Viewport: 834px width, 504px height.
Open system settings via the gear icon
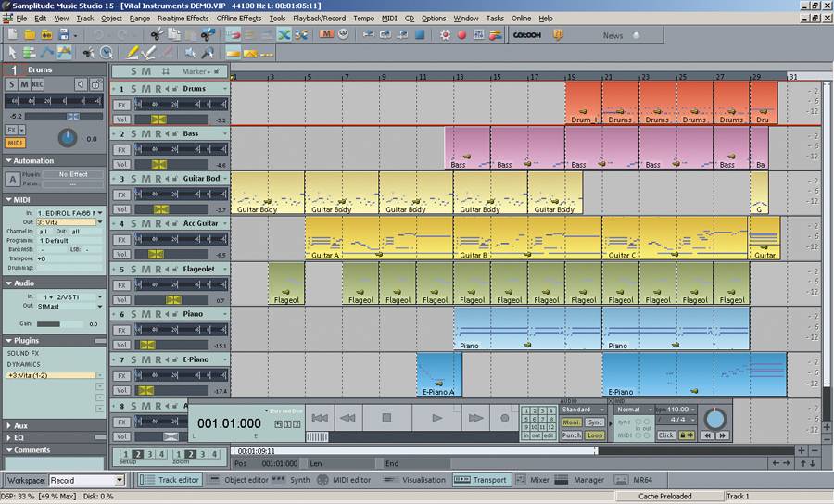(x=445, y=35)
